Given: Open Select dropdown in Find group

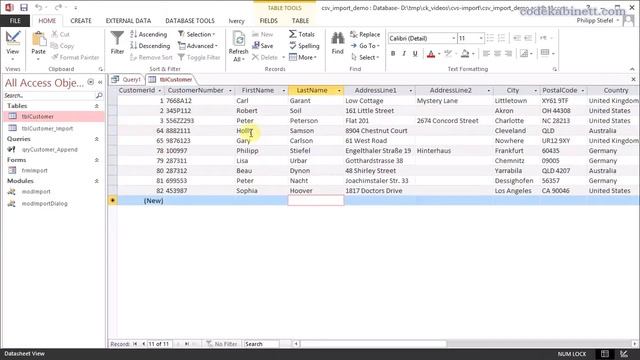Looking at the screenshot, I should (x=365, y=57).
